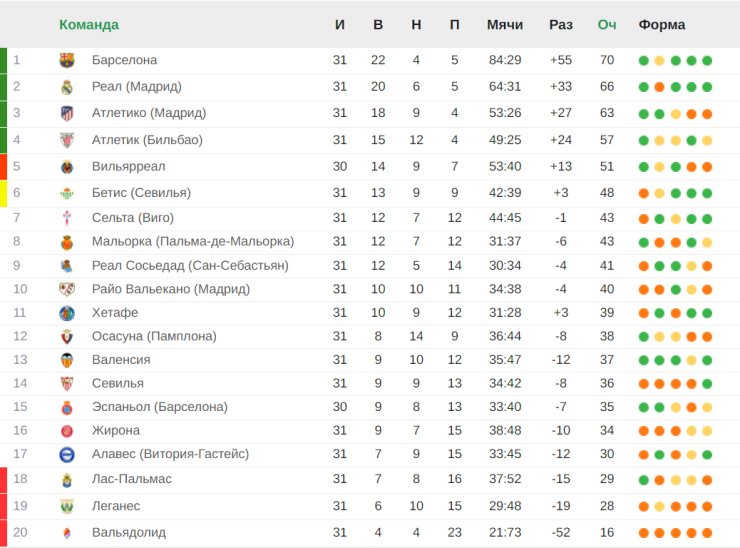The height and width of the screenshot is (548, 740).
Task: Sort the table by Команда column
Action: coord(89,24)
